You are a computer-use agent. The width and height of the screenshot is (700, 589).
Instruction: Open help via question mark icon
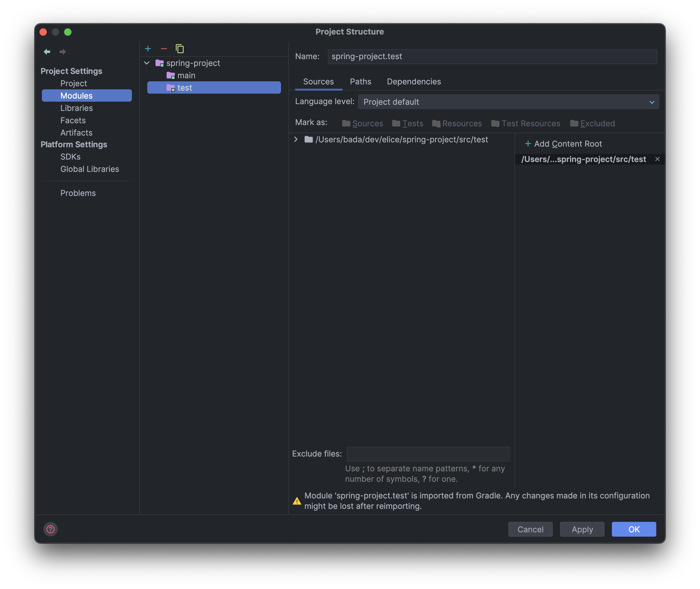pos(51,529)
